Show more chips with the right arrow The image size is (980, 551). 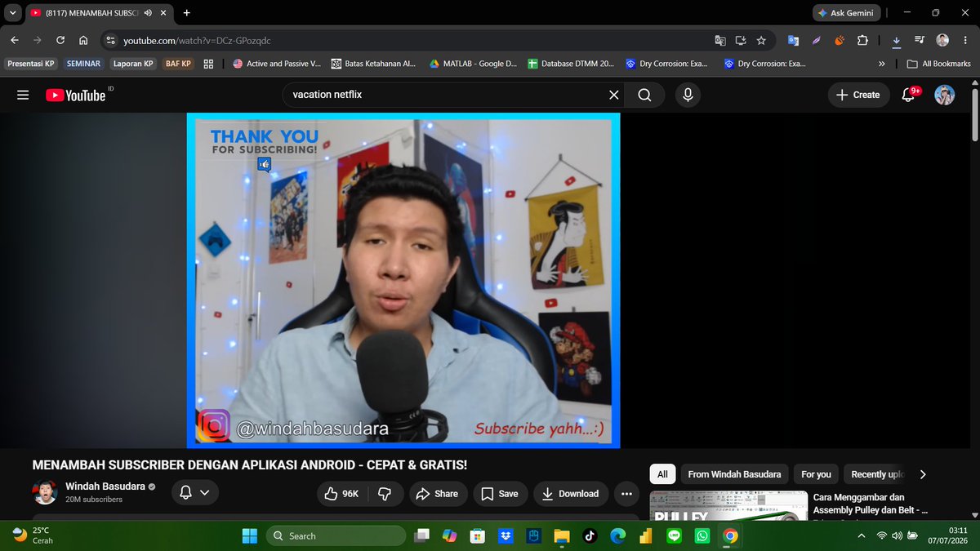point(923,474)
